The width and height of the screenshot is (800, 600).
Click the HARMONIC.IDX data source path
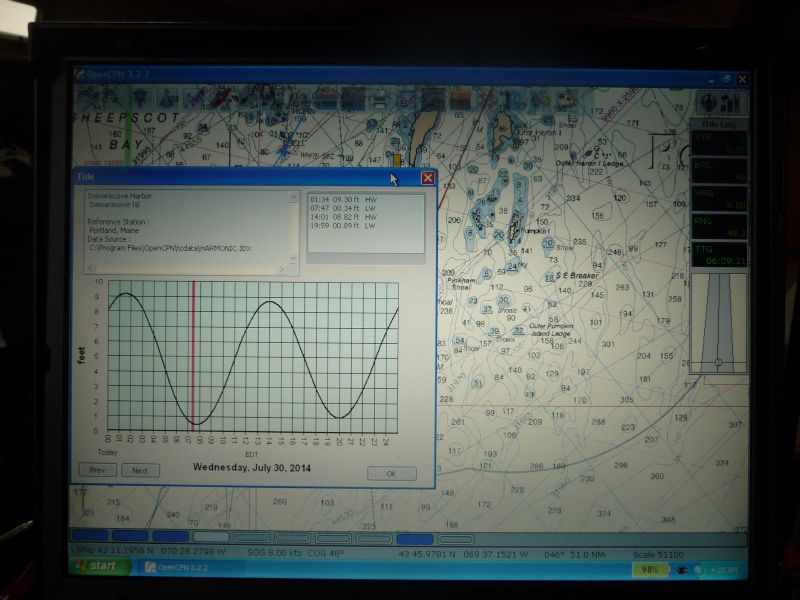point(170,248)
